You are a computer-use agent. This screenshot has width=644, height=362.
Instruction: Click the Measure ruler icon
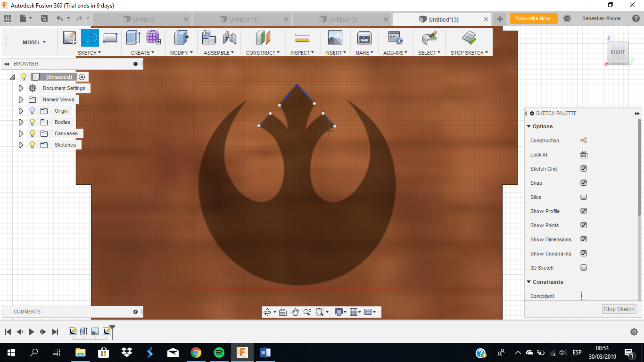click(x=302, y=38)
